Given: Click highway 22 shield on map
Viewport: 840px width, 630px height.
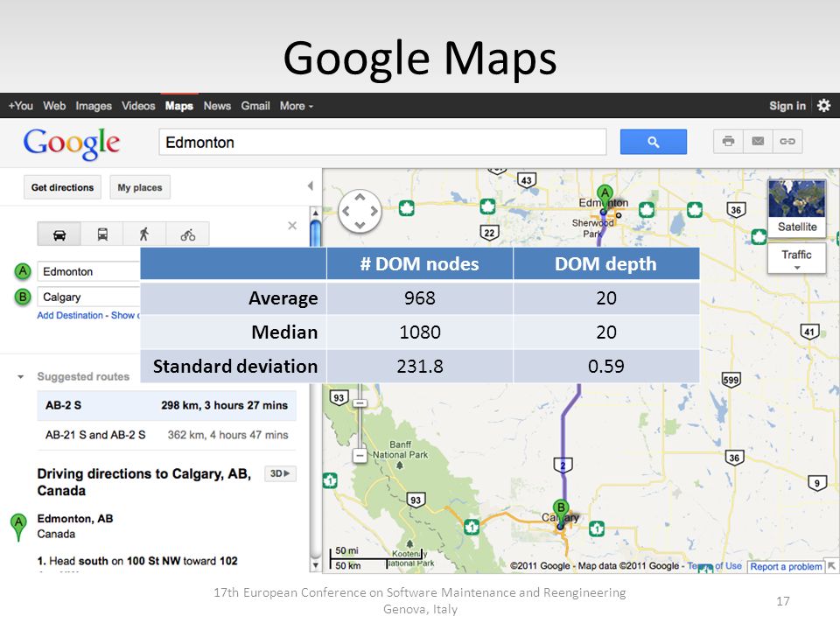Looking at the screenshot, I should (489, 233).
